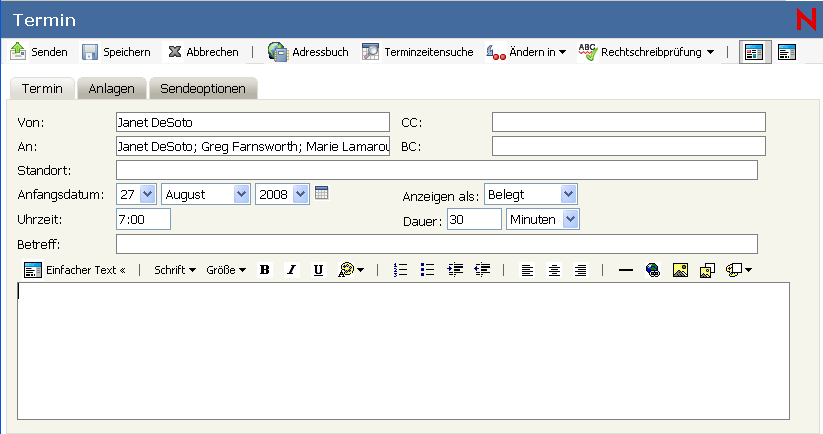This screenshot has width=823, height=434.
Task: Open the start day dropdown showing 27
Action: pyautogui.click(x=136, y=194)
